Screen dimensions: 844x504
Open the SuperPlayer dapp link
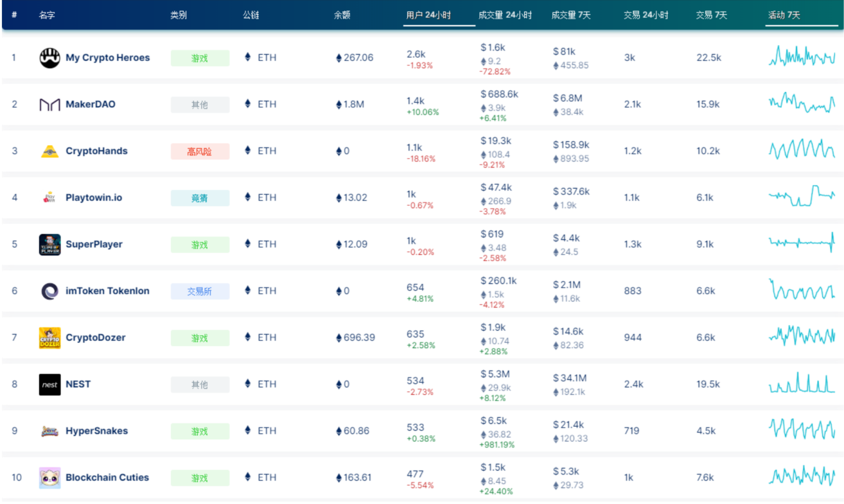(94, 244)
